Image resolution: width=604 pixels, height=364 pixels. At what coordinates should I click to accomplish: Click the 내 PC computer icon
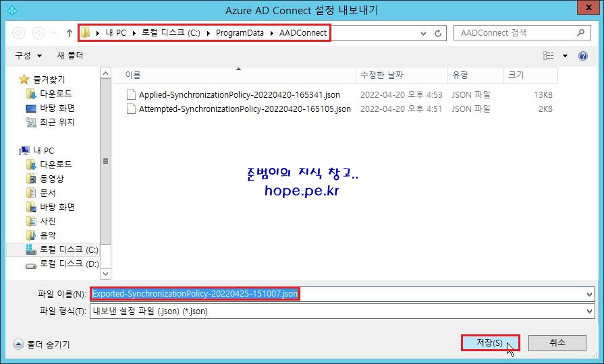coord(25,150)
